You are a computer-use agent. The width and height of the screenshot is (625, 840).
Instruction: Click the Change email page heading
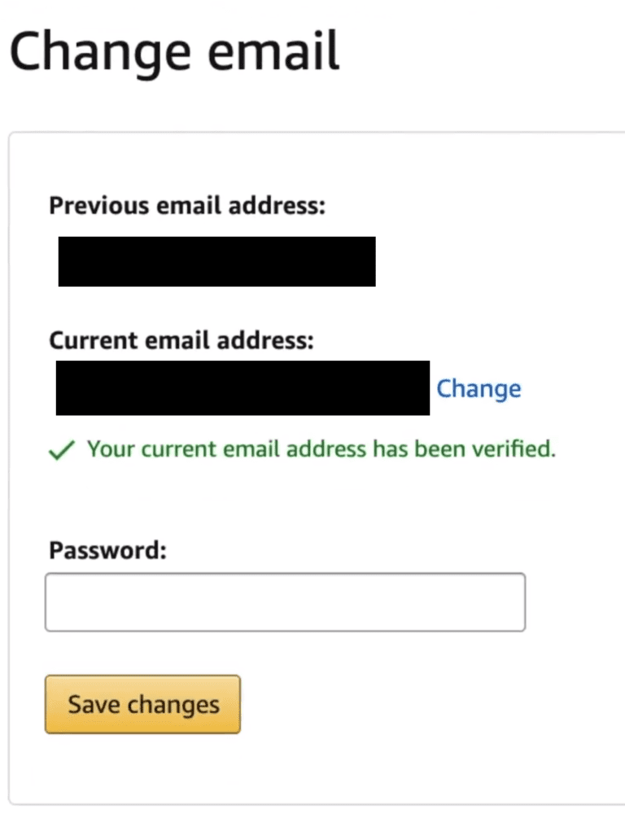(x=175, y=52)
